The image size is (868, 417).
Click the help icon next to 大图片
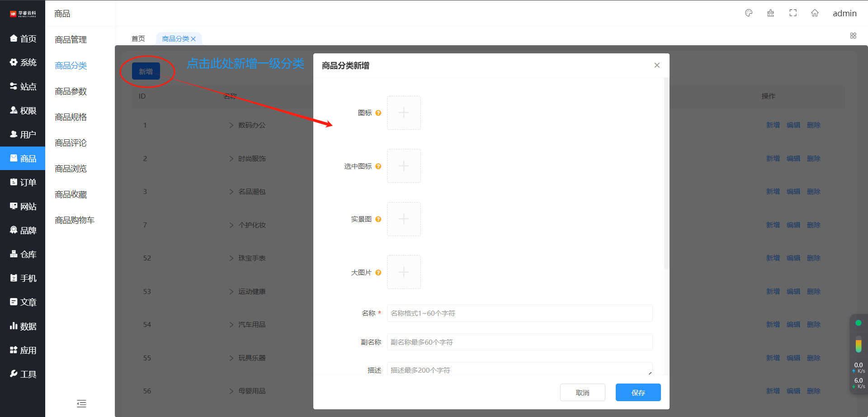point(378,273)
